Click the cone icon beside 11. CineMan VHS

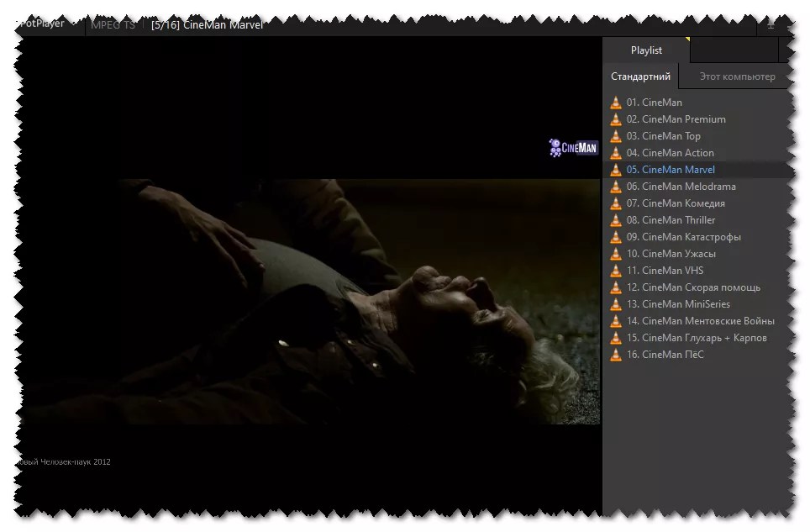(x=615, y=270)
